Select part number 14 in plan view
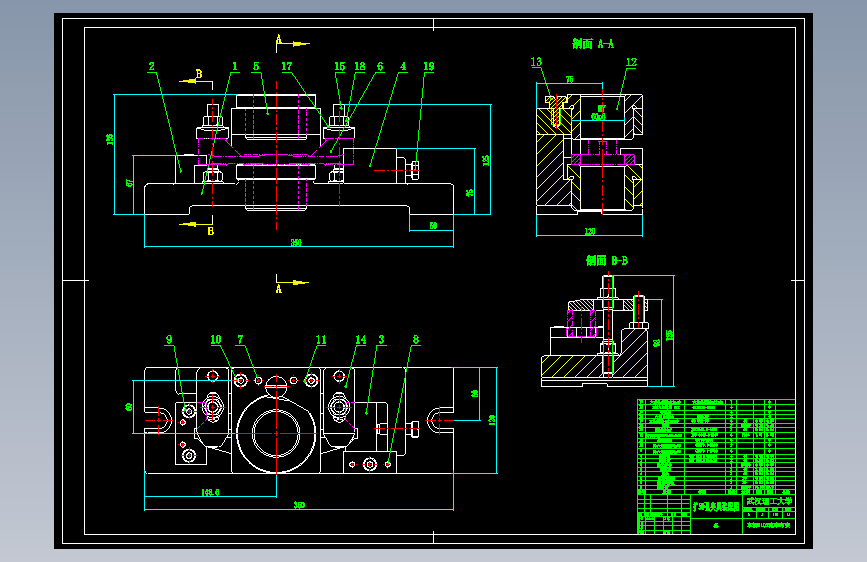This screenshot has height=562, width=867. click(361, 340)
